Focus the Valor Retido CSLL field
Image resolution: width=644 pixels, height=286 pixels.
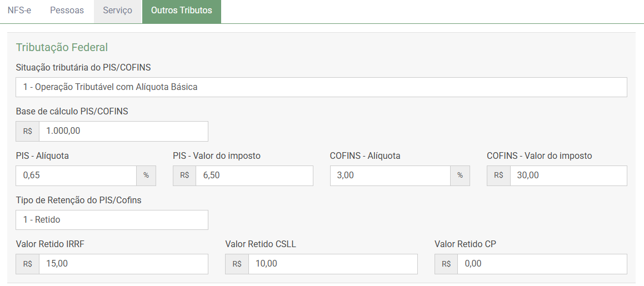332,264
